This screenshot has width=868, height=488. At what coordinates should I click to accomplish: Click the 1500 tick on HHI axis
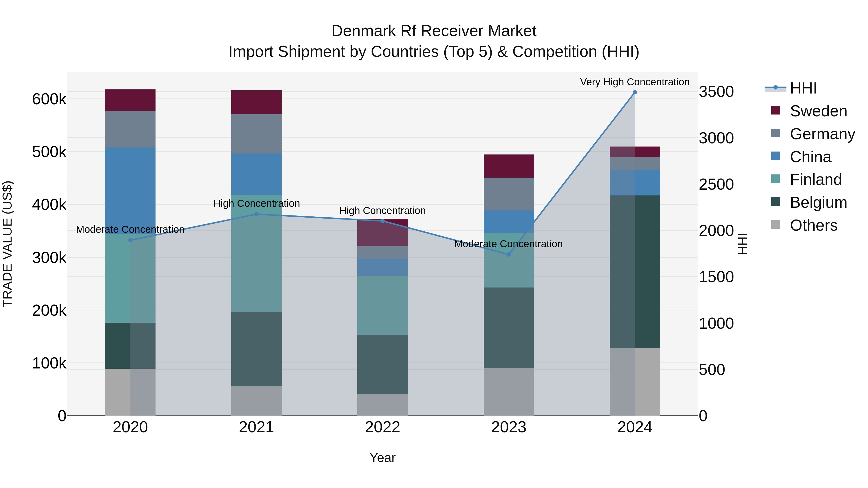tap(716, 277)
